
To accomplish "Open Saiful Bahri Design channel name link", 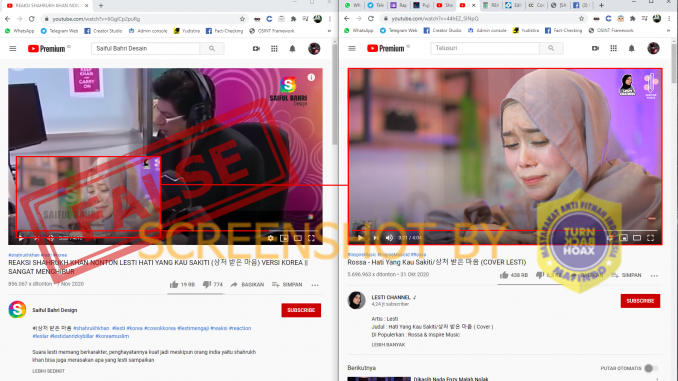I will (54, 310).
